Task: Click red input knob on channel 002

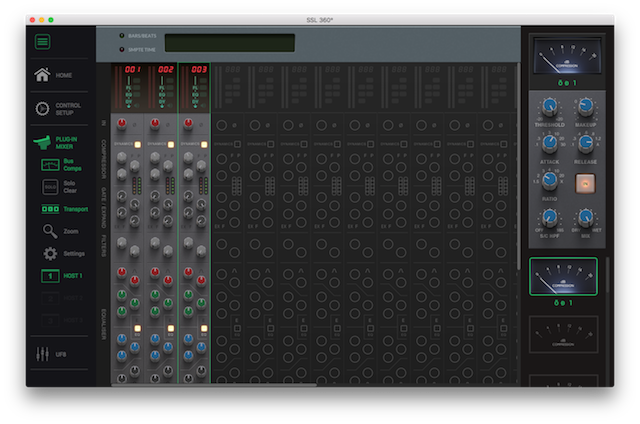Action: click(155, 123)
